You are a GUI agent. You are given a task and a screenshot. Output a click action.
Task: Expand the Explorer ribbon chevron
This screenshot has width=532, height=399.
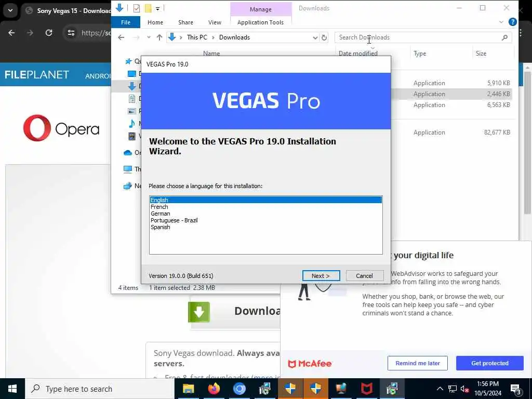click(501, 22)
